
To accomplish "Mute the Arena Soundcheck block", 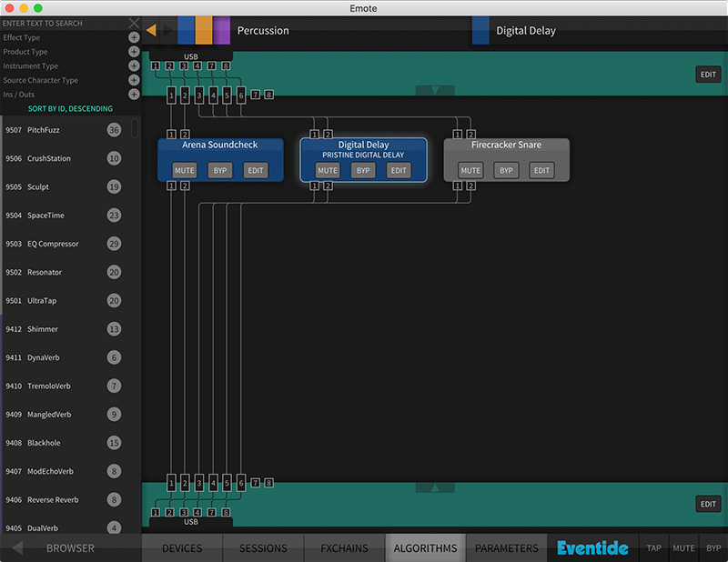I will point(185,170).
